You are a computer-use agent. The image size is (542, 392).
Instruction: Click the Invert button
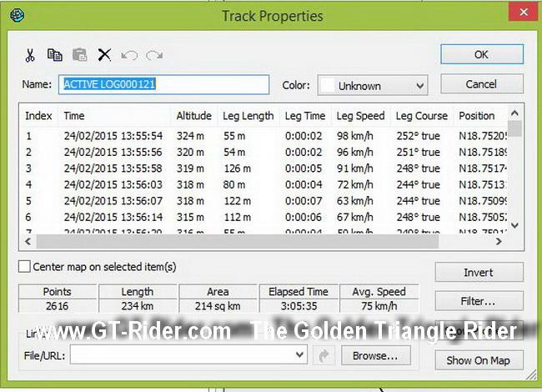coord(479,273)
